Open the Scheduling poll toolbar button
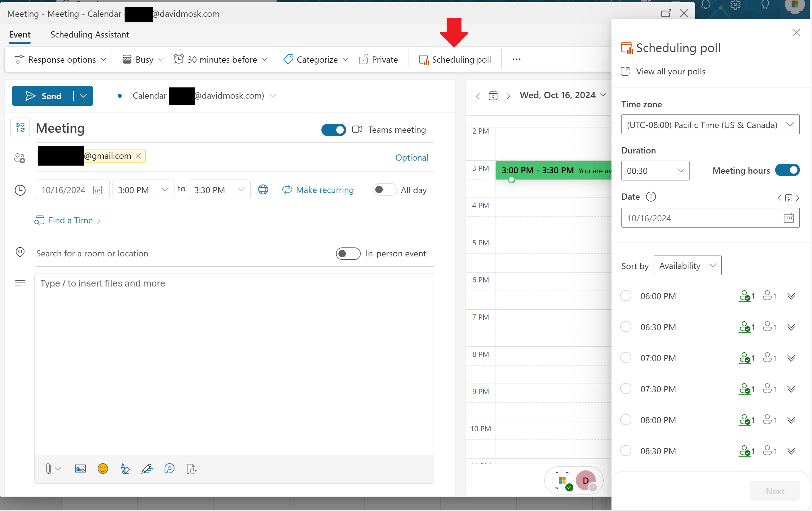This screenshot has height=511, width=812. (454, 60)
